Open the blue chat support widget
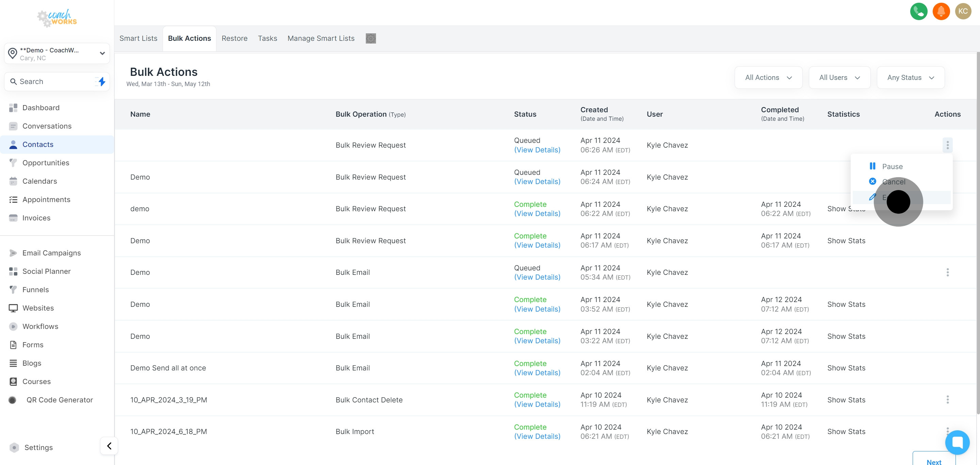 click(x=957, y=442)
